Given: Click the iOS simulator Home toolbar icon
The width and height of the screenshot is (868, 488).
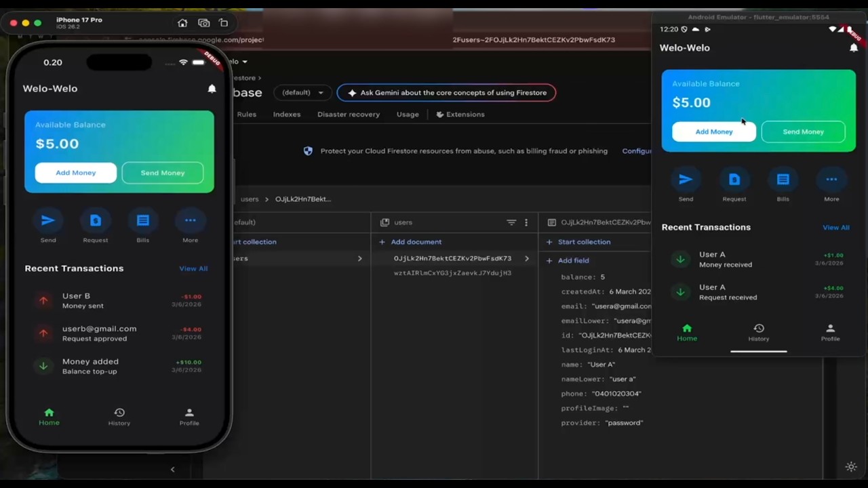Looking at the screenshot, I should point(182,23).
